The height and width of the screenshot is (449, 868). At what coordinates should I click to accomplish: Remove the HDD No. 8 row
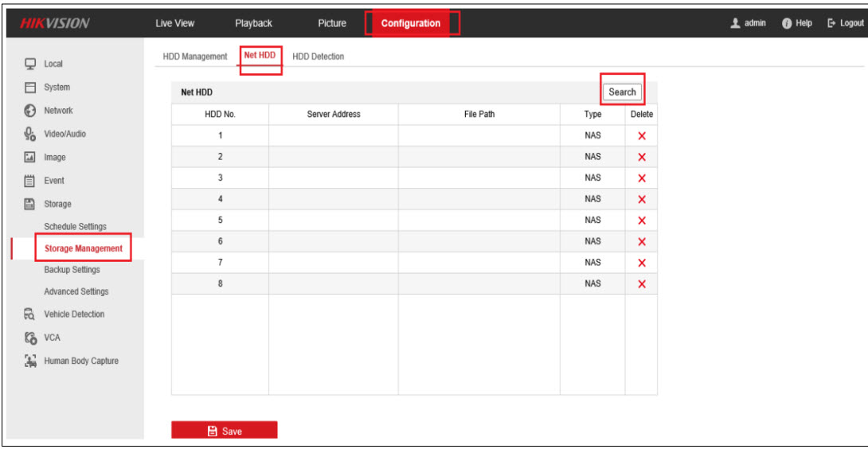pos(641,284)
